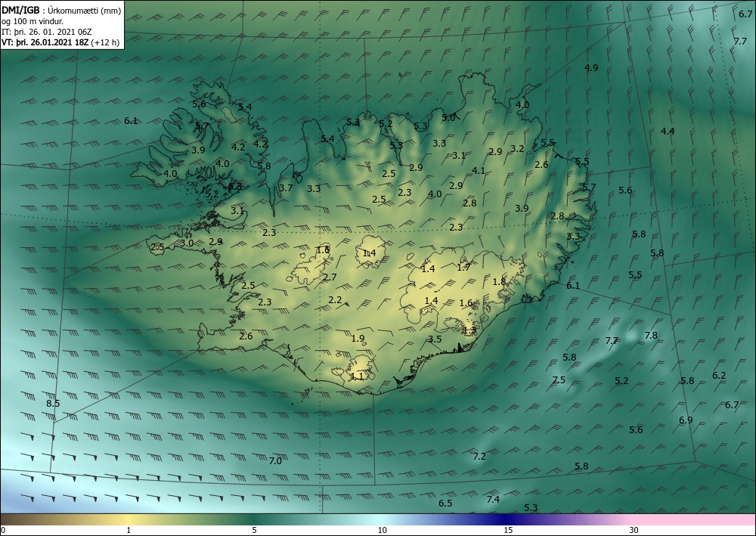Viewport: 756px width, 536px height.
Task: Click the 7.8 value southeast of Iceland
Action: coord(651,335)
